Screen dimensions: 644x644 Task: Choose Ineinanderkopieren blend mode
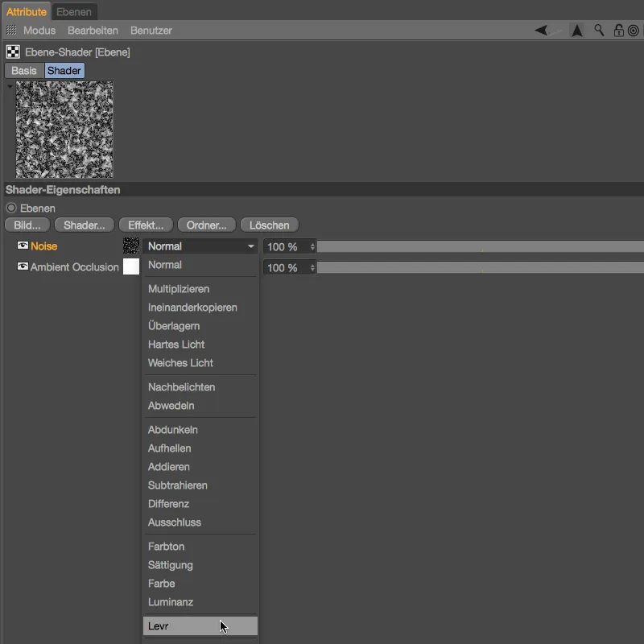[200, 308]
